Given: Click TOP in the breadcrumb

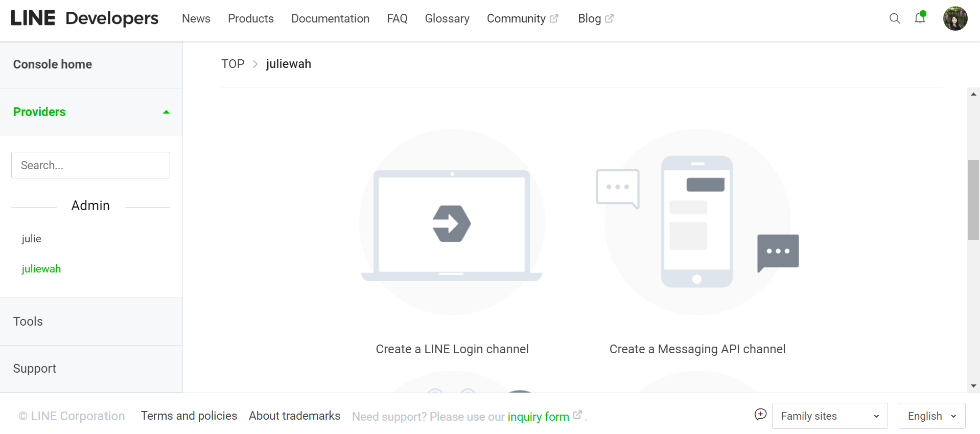Looking at the screenshot, I should (233, 64).
